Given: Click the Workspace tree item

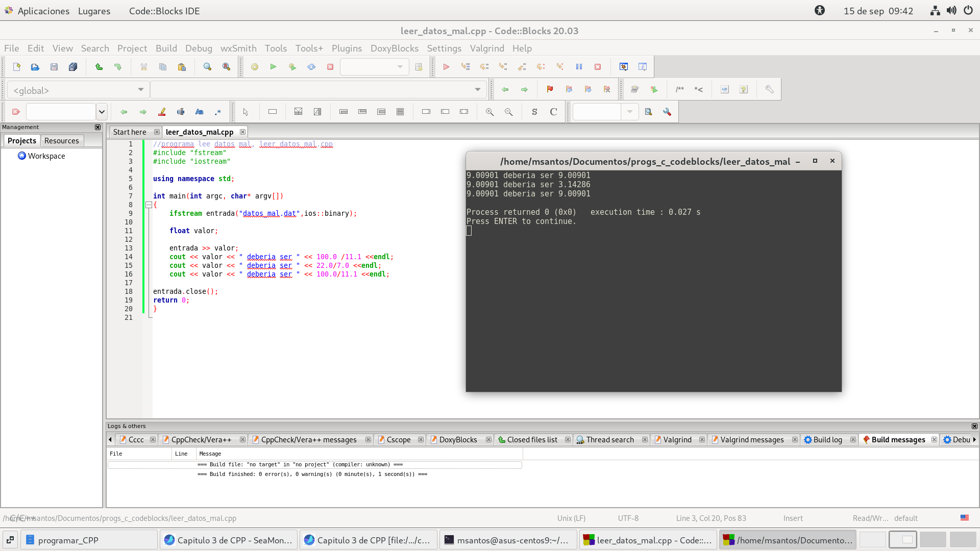Looking at the screenshot, I should [46, 156].
